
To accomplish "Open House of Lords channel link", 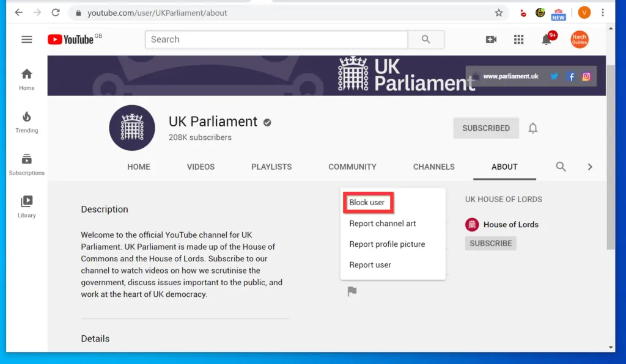I will pos(511,225).
